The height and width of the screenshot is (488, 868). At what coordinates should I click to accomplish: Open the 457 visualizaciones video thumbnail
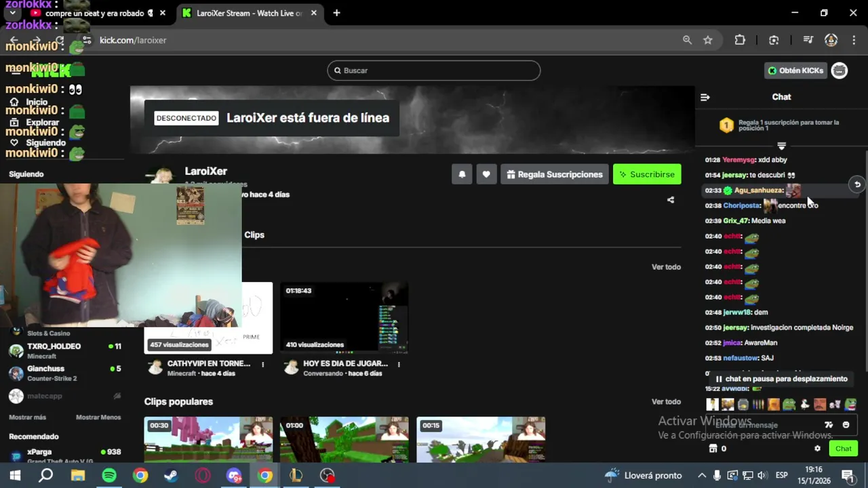coord(208,318)
